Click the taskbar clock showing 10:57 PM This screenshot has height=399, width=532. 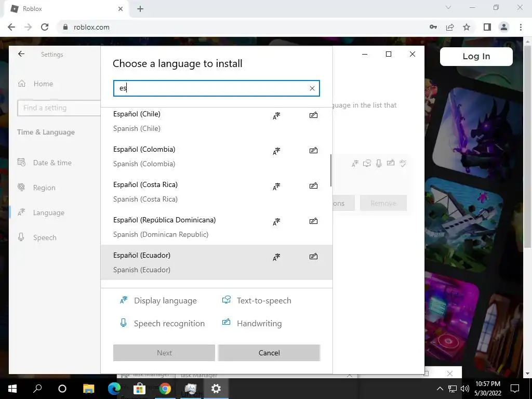click(x=488, y=389)
